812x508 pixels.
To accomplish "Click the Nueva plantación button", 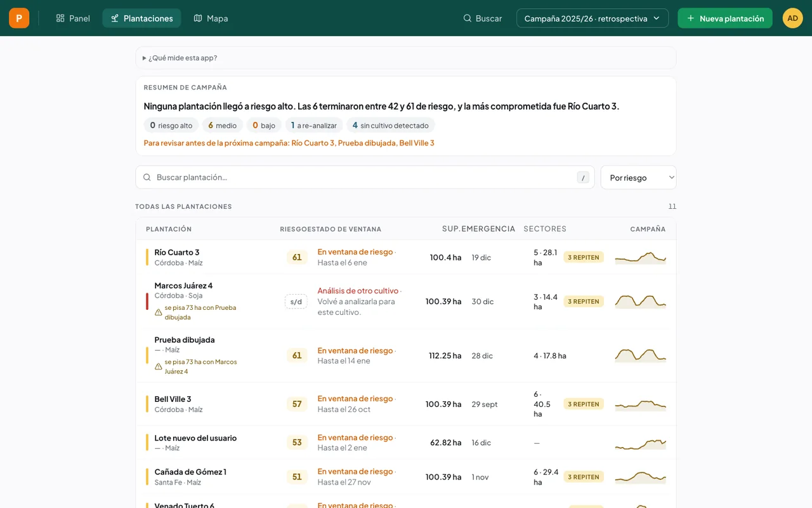I will point(725,18).
